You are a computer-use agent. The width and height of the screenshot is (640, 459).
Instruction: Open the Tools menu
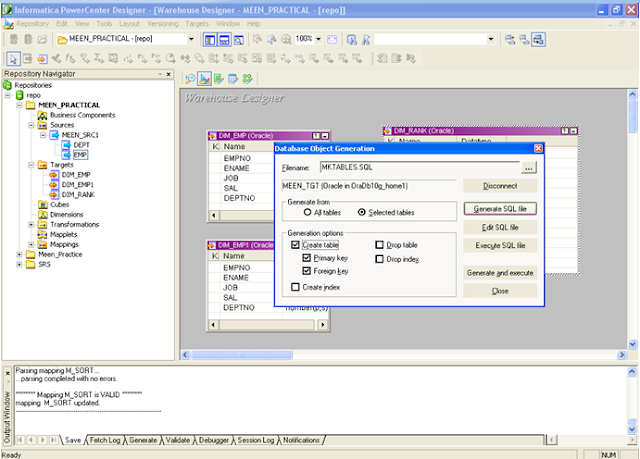[x=104, y=24]
